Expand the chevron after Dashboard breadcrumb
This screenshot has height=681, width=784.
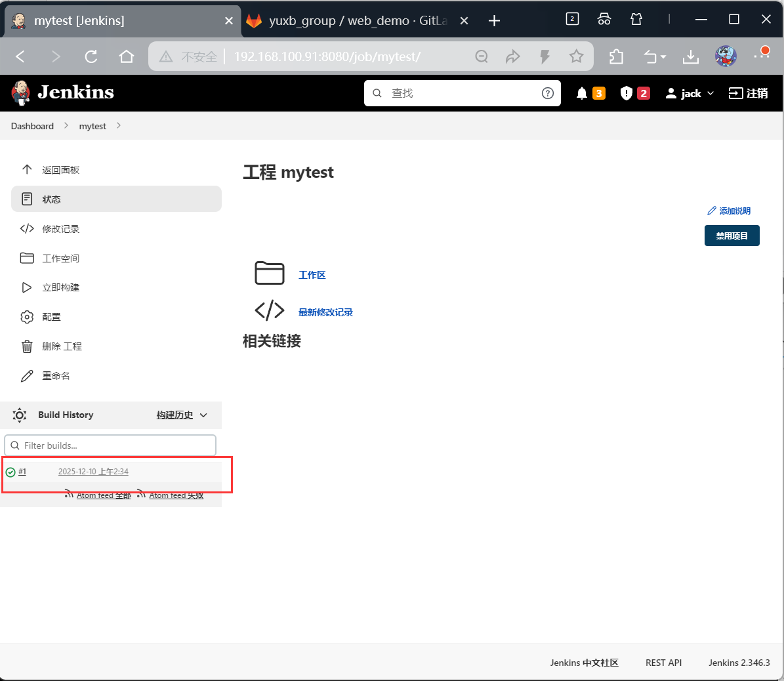click(66, 125)
